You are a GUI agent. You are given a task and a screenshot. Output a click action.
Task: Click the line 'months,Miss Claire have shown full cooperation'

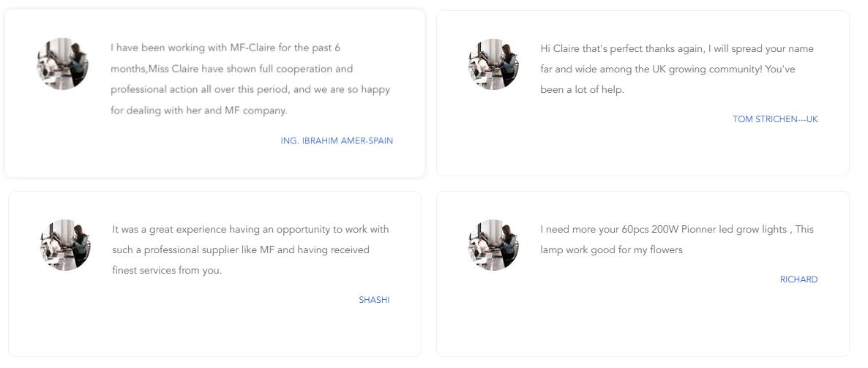coord(231,70)
